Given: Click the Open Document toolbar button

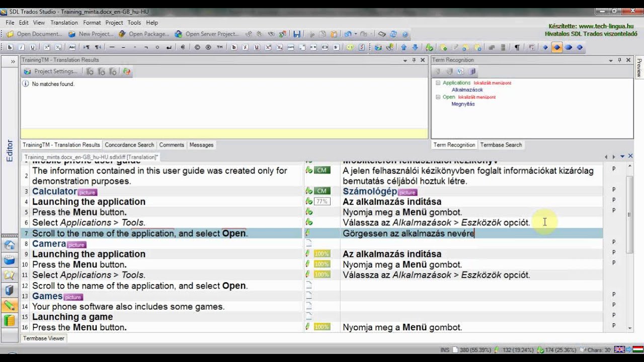Looking at the screenshot, I should click(x=34, y=34).
